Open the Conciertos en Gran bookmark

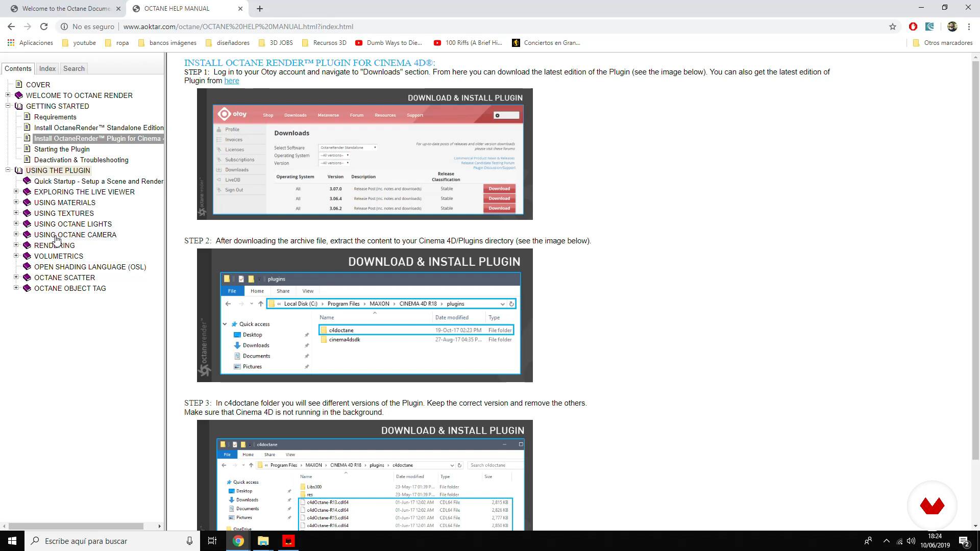pos(546,43)
